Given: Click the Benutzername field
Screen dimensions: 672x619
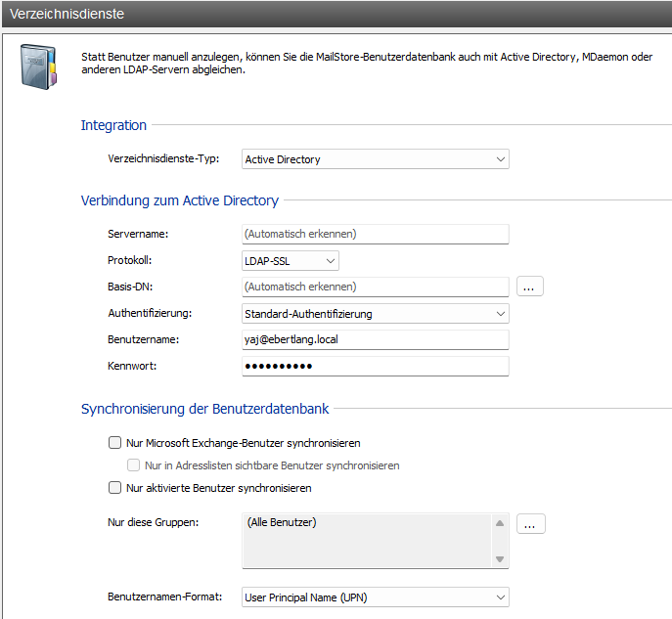Looking at the screenshot, I should pos(375,339).
